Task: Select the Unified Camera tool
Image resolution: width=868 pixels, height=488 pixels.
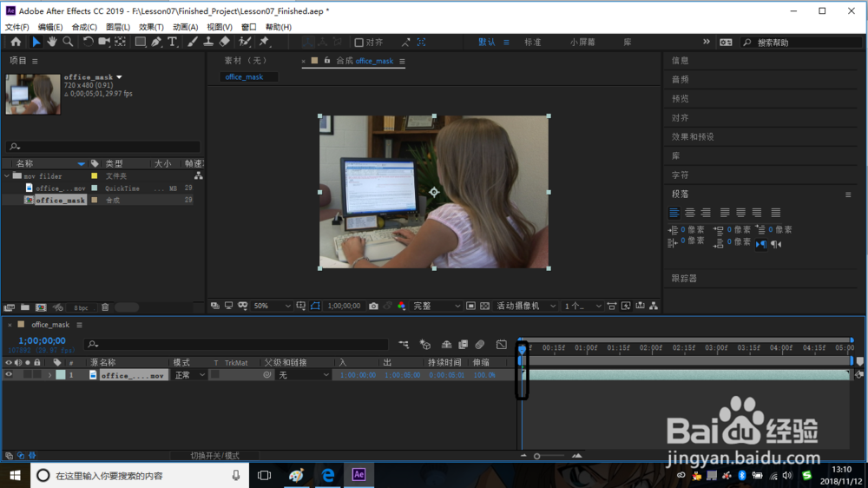Action: 103,42
